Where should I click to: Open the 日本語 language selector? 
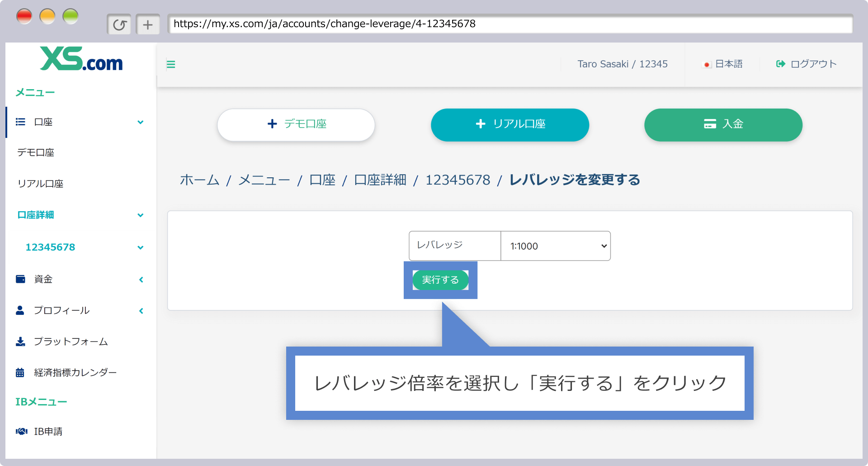pyautogui.click(x=722, y=64)
